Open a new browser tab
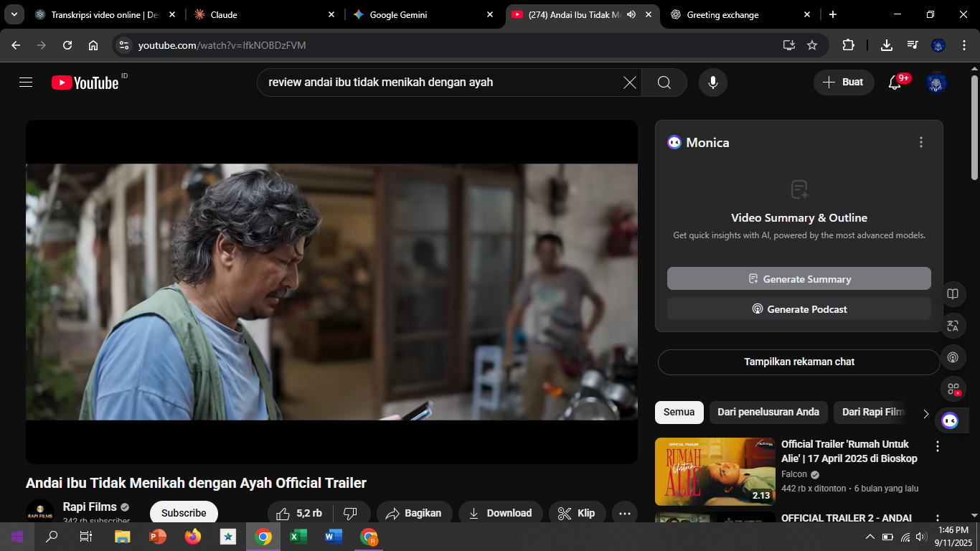 click(x=832, y=14)
